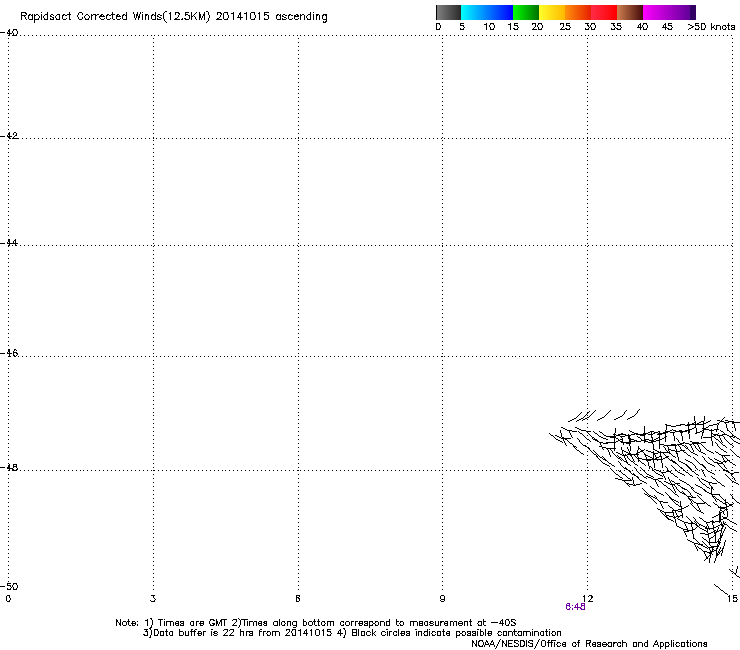Click the red 30-35 knots color band
Viewport: 740px width, 650px height.
tap(604, 12)
